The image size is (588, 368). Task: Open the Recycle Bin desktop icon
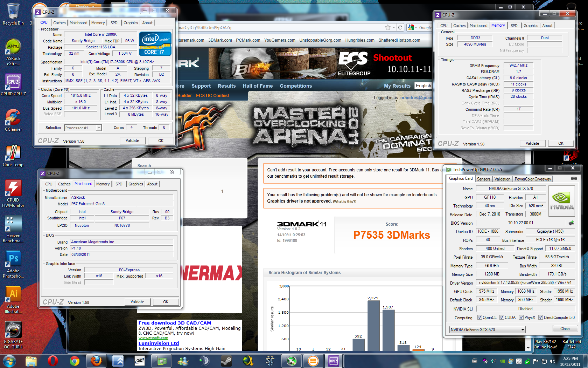point(13,14)
